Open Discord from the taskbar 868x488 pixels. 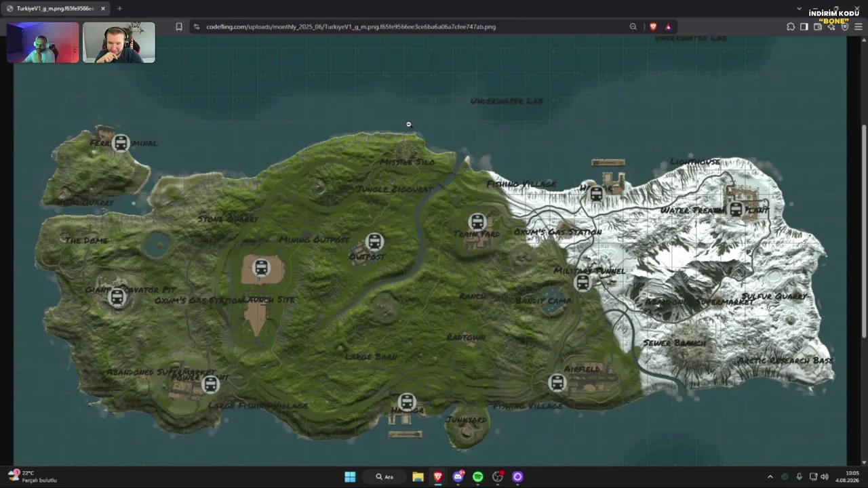pos(458,476)
